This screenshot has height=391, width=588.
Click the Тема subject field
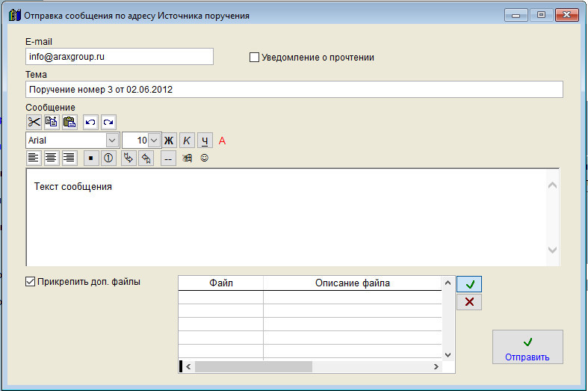tap(294, 89)
